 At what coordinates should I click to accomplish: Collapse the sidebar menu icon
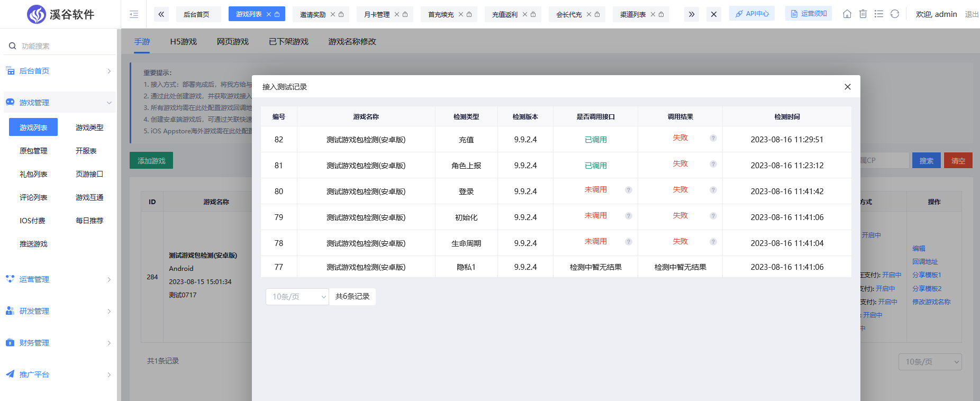[x=134, y=14]
